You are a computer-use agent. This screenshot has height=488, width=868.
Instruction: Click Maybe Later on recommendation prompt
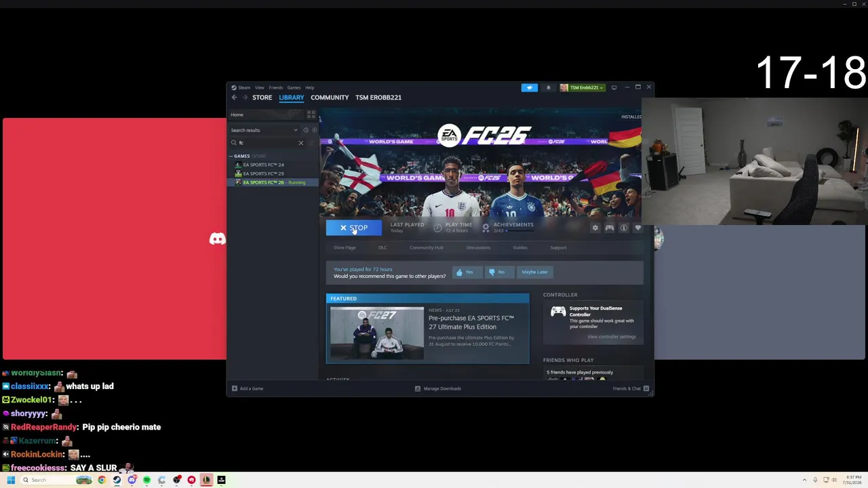(534, 272)
